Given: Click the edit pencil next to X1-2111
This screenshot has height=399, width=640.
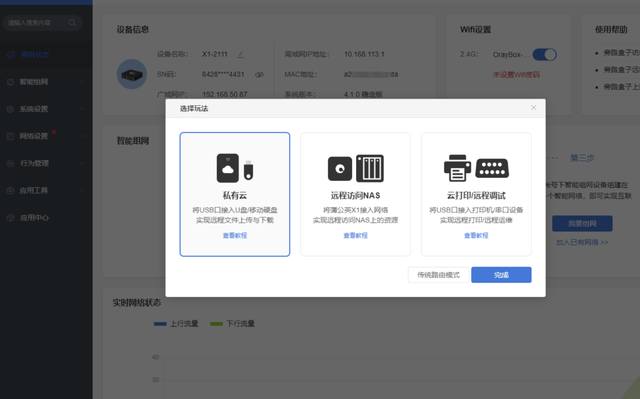Looking at the screenshot, I should coord(240,54).
